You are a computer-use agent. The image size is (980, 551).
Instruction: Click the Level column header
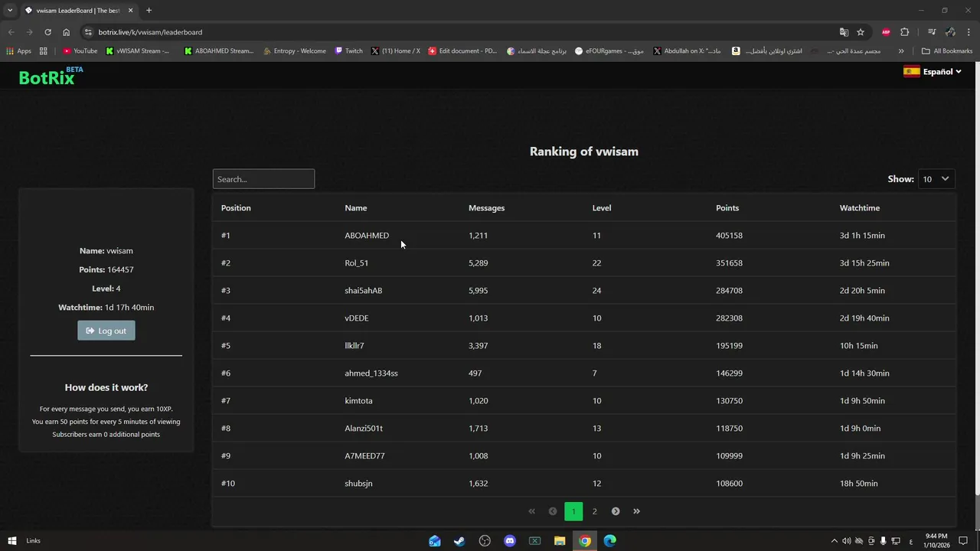coord(602,208)
